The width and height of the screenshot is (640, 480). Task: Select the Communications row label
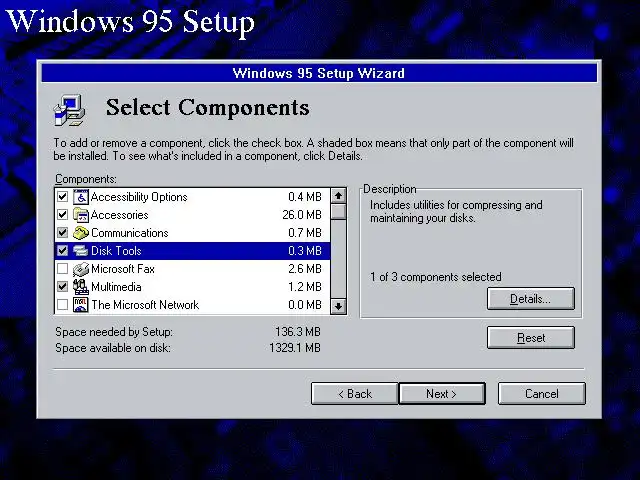click(x=129, y=233)
